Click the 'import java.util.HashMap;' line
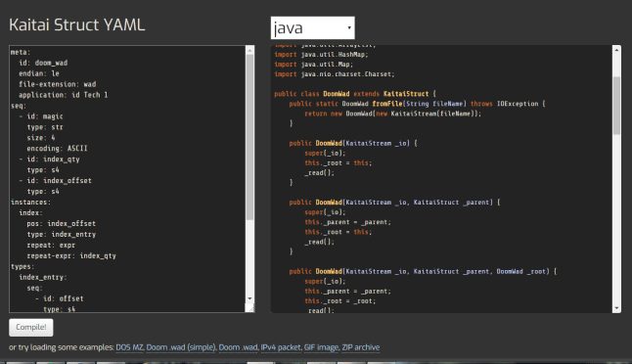632x364 pixels. point(321,55)
